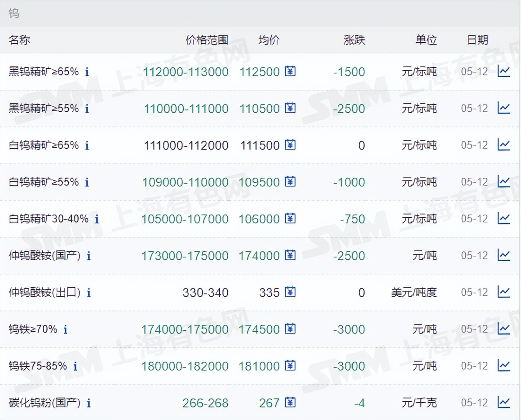
Task: Select price range 266-268
Action: click(x=206, y=404)
